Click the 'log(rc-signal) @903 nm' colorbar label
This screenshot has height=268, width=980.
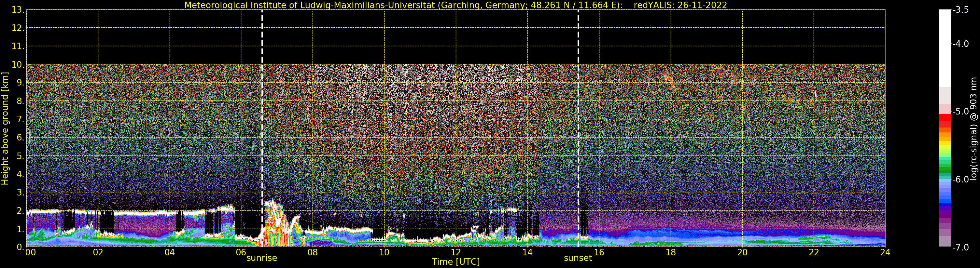(x=973, y=128)
